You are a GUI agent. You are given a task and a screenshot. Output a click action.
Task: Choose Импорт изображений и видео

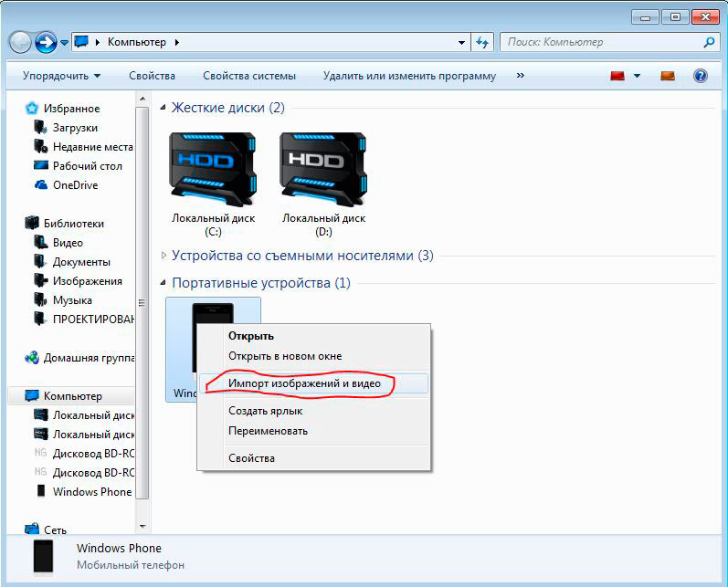pos(304,383)
